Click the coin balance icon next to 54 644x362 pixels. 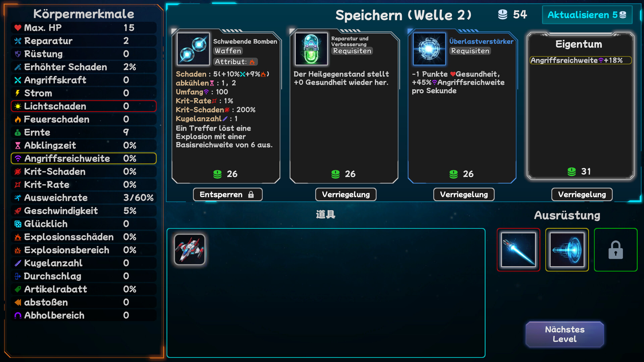tap(502, 14)
